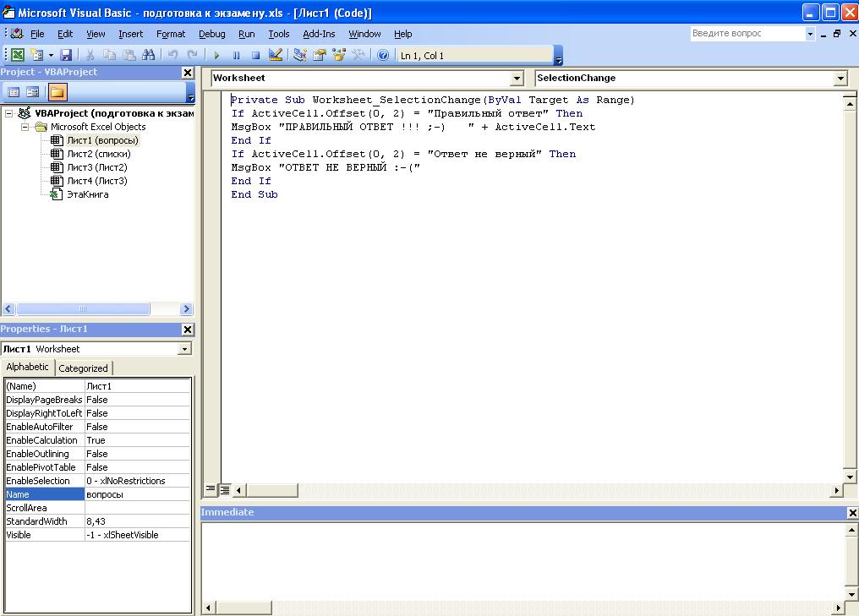This screenshot has width=859, height=616.
Task: Click the View Microsoft Excel toolbar icon
Action: tap(17, 56)
